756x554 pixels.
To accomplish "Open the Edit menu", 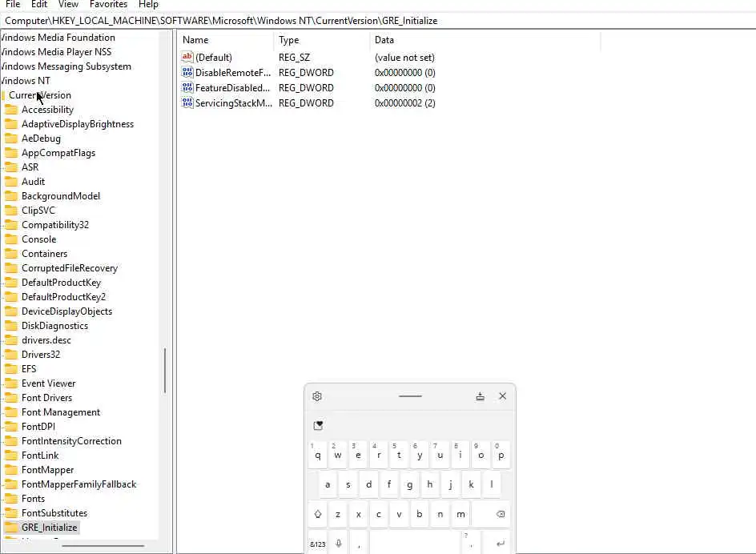I will pyautogui.click(x=39, y=4).
